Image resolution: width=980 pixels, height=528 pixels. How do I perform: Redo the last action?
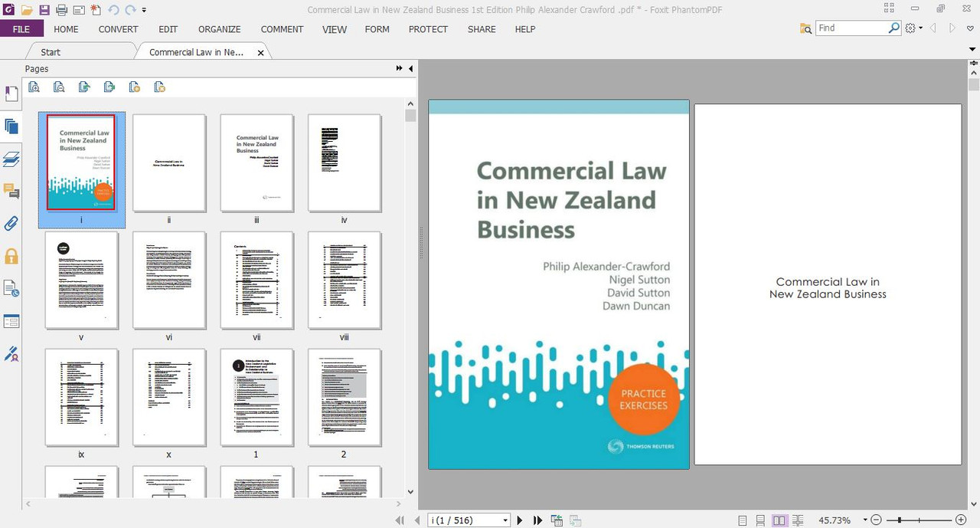(130, 10)
